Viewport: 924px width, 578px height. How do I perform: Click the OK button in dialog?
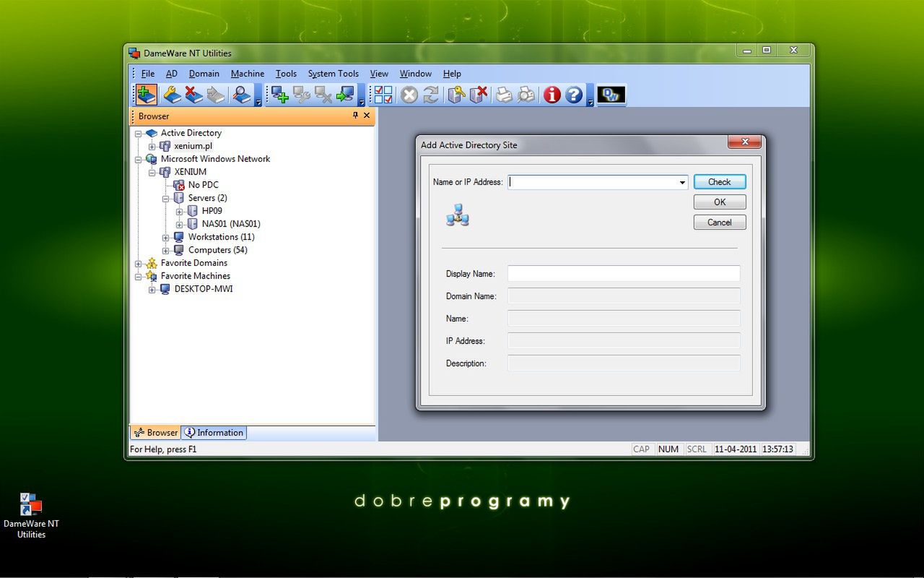pos(720,202)
